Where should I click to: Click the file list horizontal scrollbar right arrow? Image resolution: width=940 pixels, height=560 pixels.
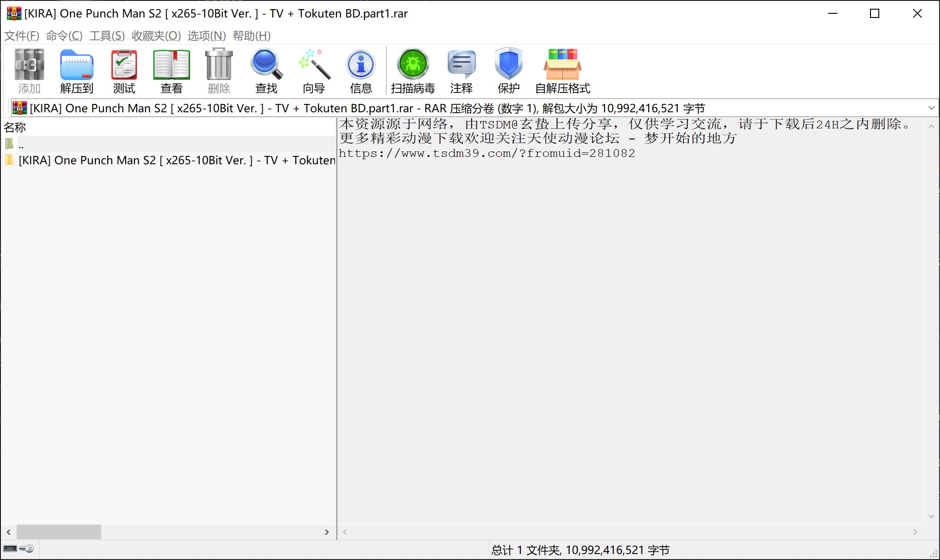coord(327,532)
